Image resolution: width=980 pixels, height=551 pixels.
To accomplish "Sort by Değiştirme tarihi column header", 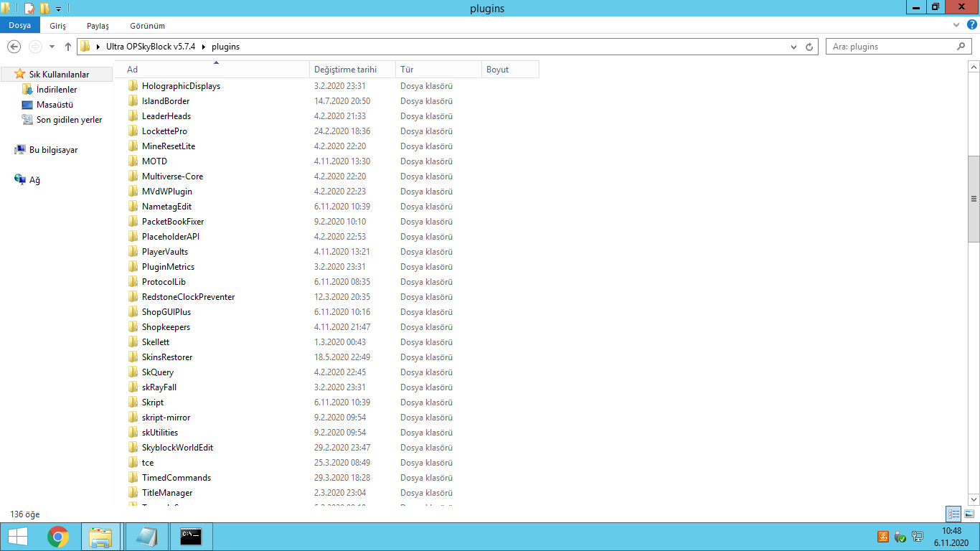I will [354, 70].
